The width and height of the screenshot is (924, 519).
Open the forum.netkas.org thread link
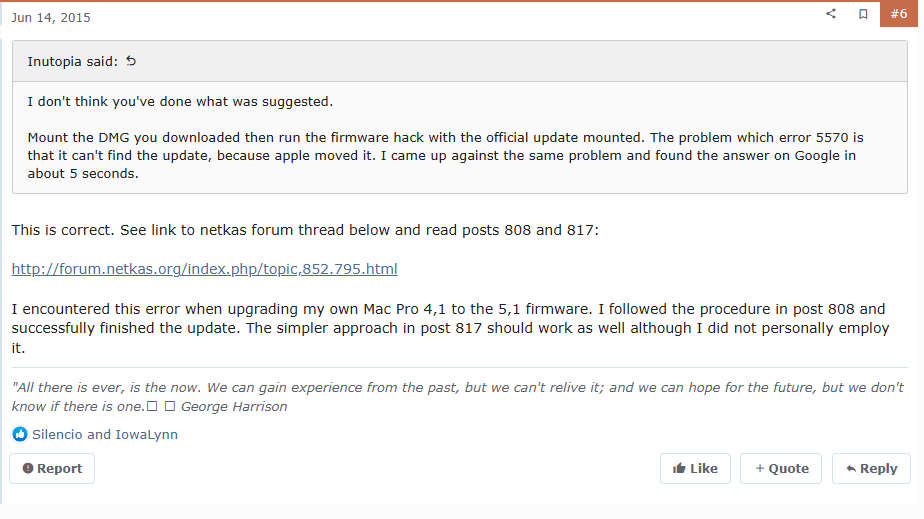point(205,269)
